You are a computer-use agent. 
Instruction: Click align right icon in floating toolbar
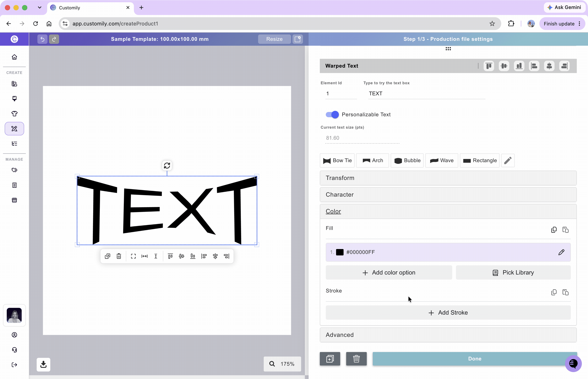pos(226,256)
